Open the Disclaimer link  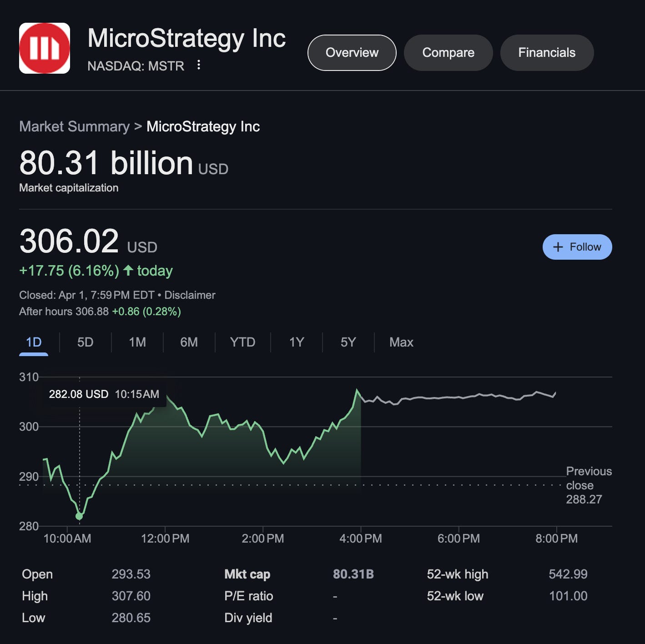[190, 295]
